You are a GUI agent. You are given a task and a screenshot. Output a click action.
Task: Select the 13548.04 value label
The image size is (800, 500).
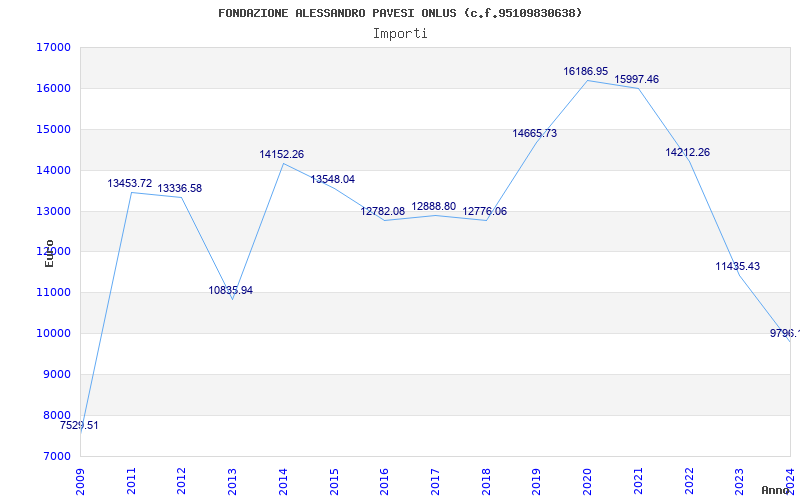click(333, 180)
